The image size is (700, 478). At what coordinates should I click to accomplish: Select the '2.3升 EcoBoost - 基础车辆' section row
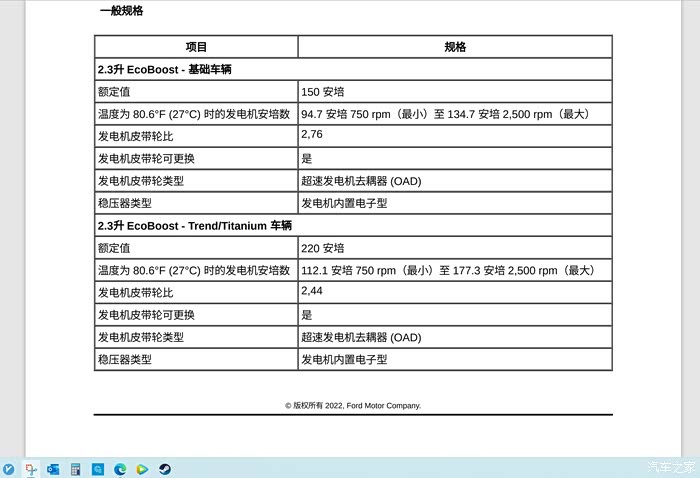(x=353, y=69)
